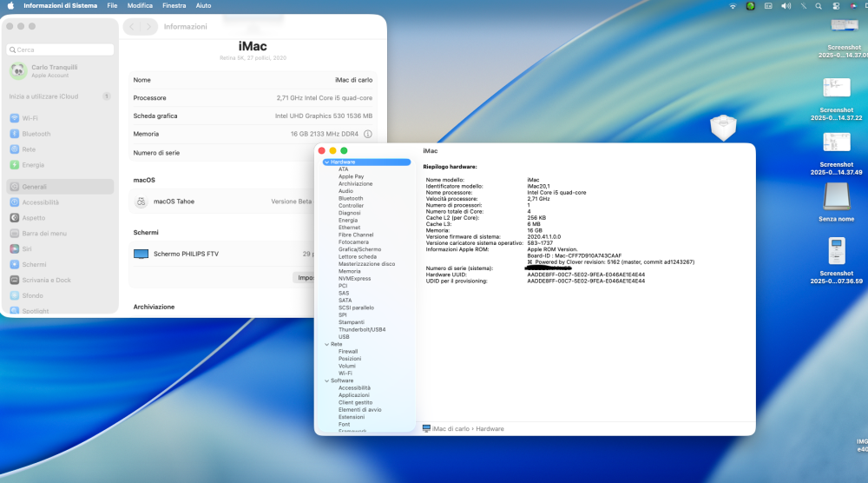Select Grafica/Schermo in hardware list
The width and height of the screenshot is (868, 483).
pos(360,250)
